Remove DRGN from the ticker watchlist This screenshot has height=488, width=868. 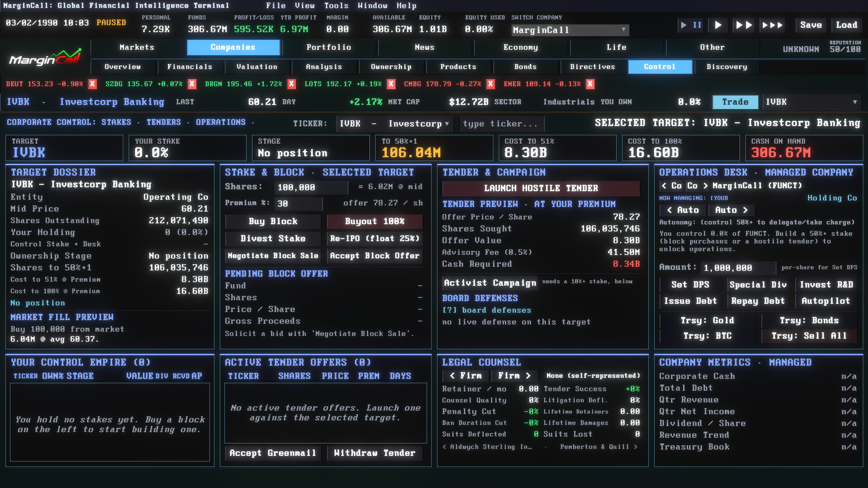coord(292,84)
